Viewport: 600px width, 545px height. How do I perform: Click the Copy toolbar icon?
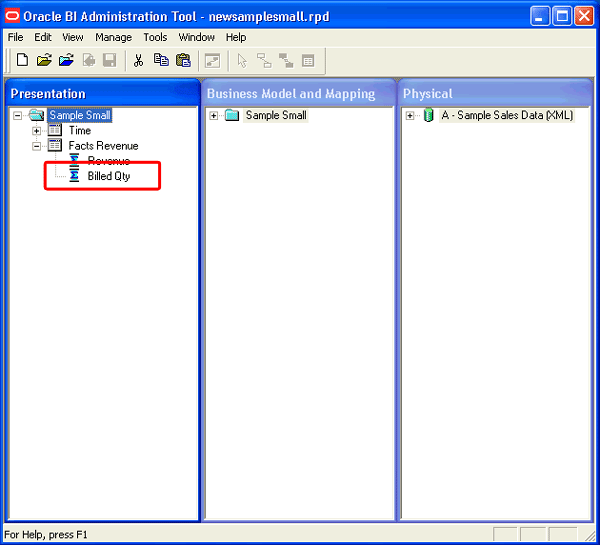click(x=161, y=60)
